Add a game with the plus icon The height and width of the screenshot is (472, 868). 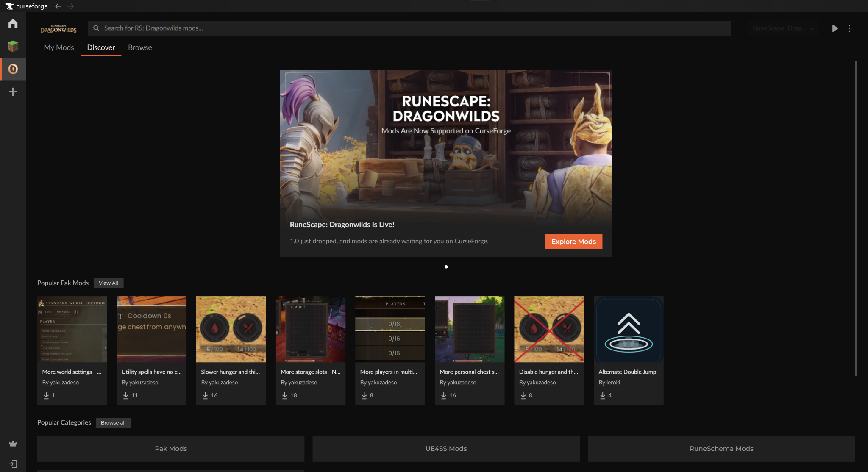click(x=13, y=92)
